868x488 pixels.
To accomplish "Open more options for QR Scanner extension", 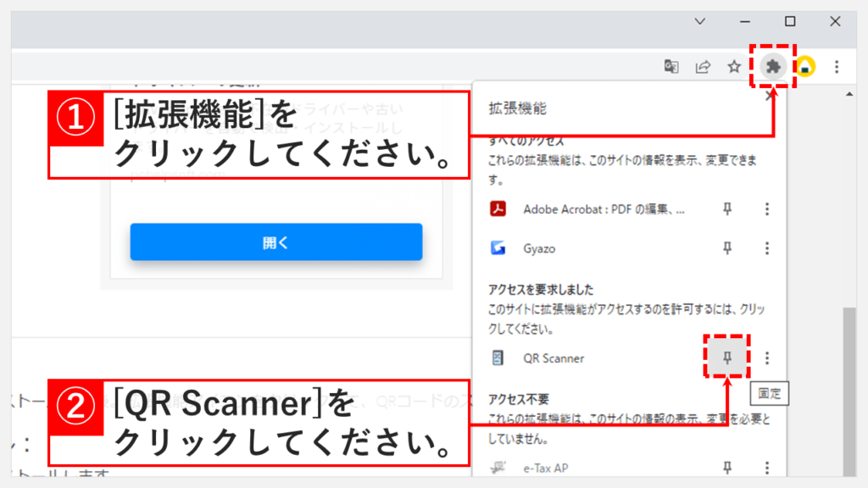I will 767,358.
